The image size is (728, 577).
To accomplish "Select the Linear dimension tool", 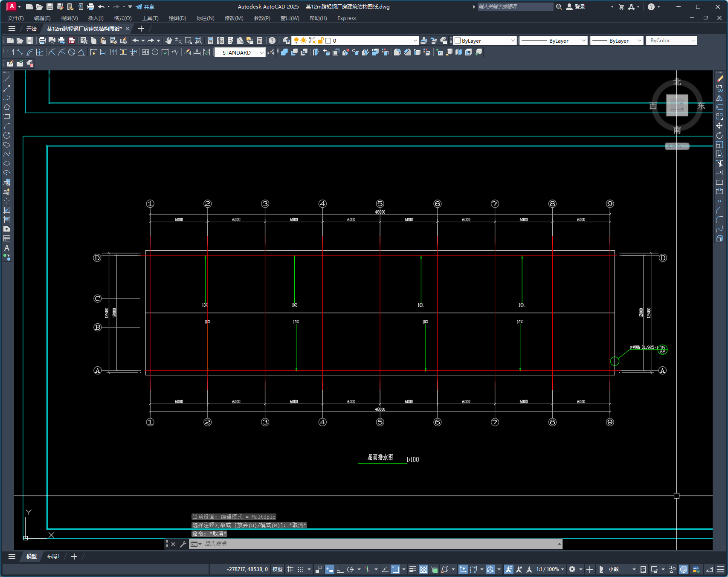I will (x=10, y=52).
